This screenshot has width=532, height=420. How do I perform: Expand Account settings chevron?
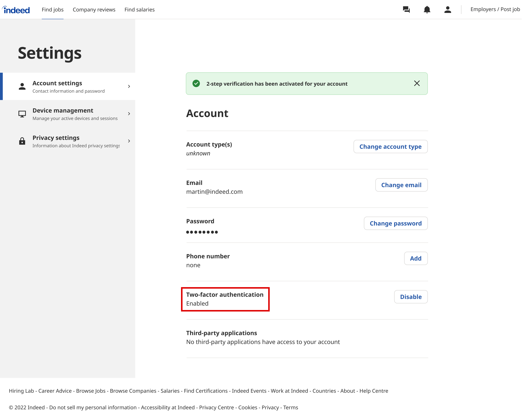pos(129,87)
